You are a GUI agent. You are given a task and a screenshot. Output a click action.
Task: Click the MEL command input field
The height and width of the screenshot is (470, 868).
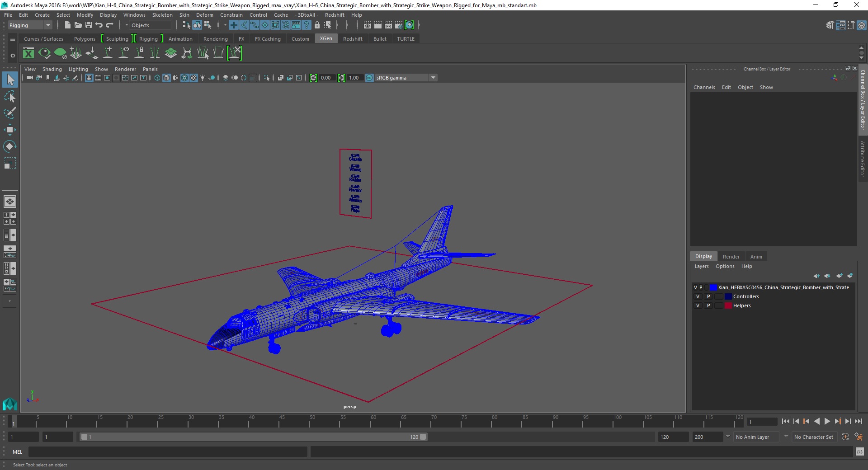pyautogui.click(x=168, y=451)
